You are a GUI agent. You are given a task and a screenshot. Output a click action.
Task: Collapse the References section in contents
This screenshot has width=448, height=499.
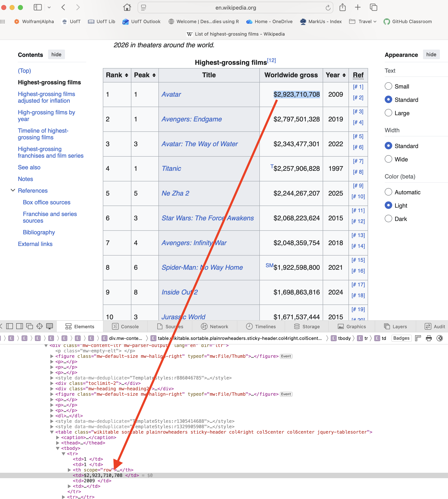13,190
